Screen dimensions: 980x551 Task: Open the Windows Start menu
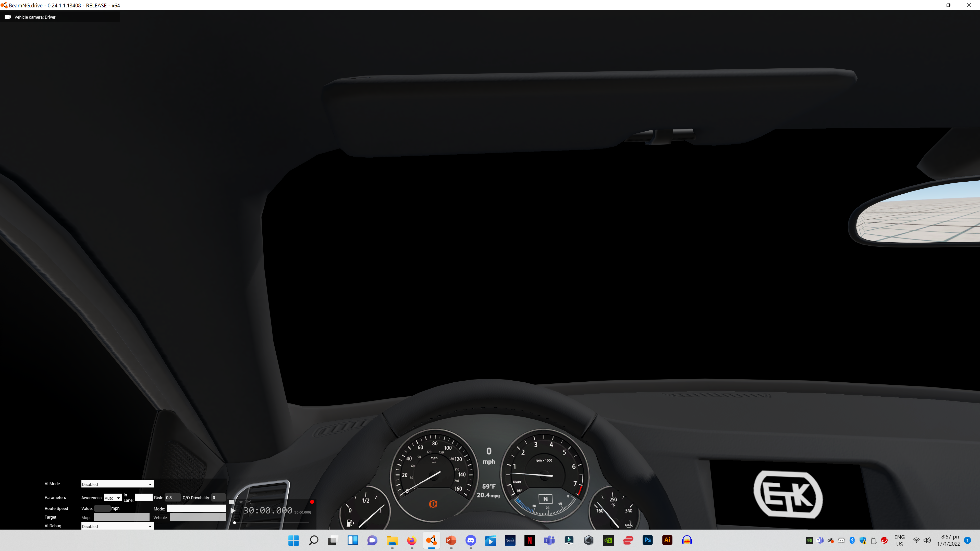[293, 540]
